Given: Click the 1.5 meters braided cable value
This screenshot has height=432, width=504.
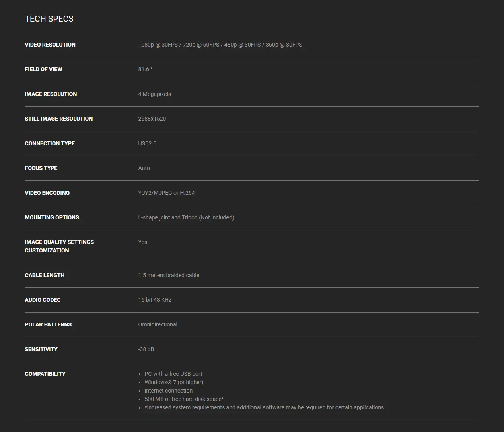Looking at the screenshot, I should click(x=169, y=275).
